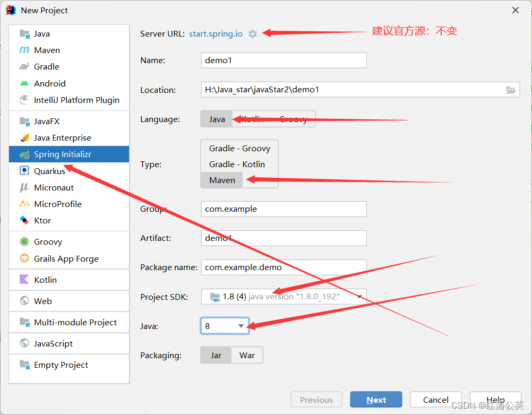
Task: Click the Empty Project folder icon
Action: (24, 365)
